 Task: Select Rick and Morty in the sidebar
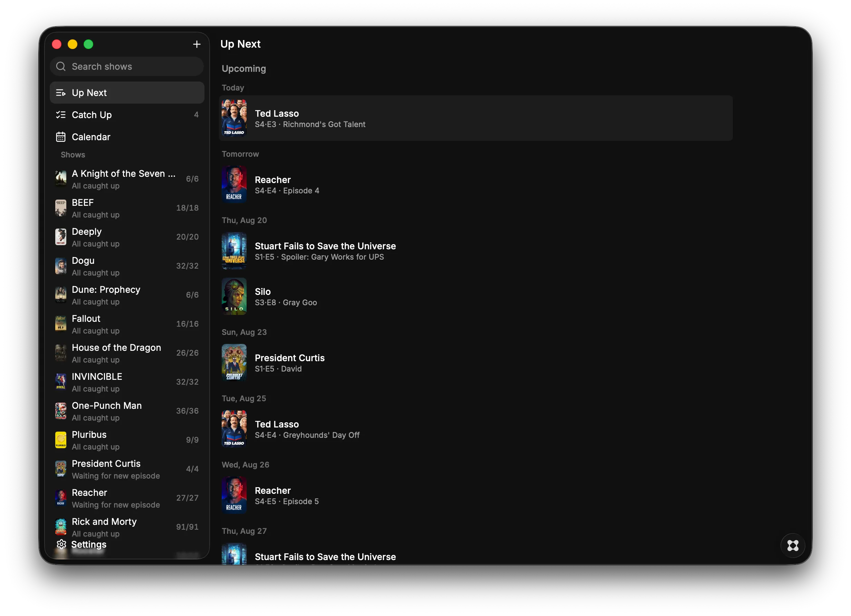click(127, 527)
